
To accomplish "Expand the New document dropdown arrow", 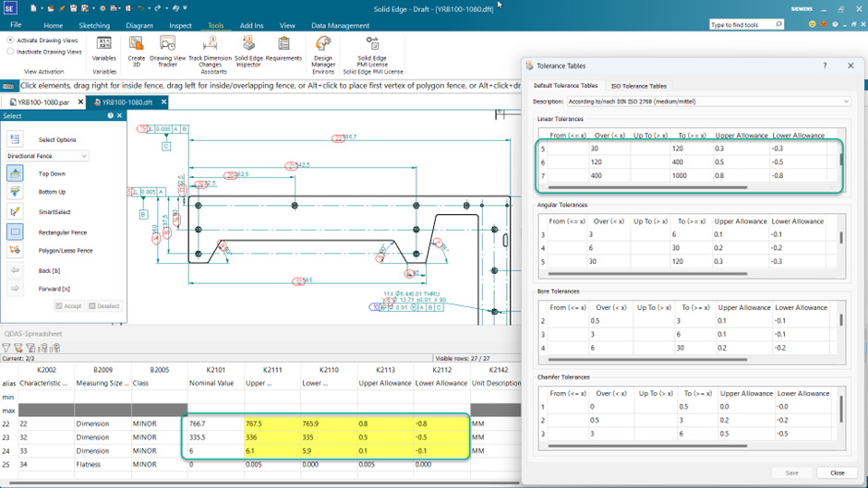I will (x=41, y=8).
